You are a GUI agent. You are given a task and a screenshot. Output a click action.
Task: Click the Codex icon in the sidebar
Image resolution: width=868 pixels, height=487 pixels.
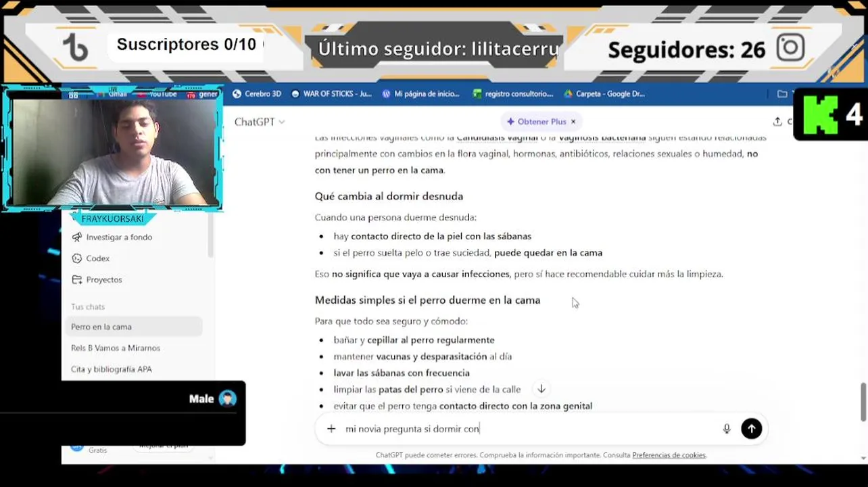point(76,258)
